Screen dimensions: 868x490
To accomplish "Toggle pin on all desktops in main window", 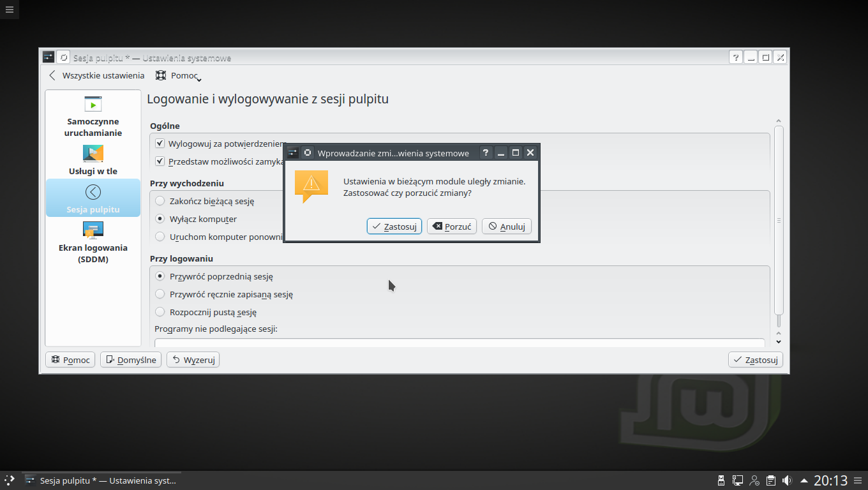I will (x=63, y=57).
